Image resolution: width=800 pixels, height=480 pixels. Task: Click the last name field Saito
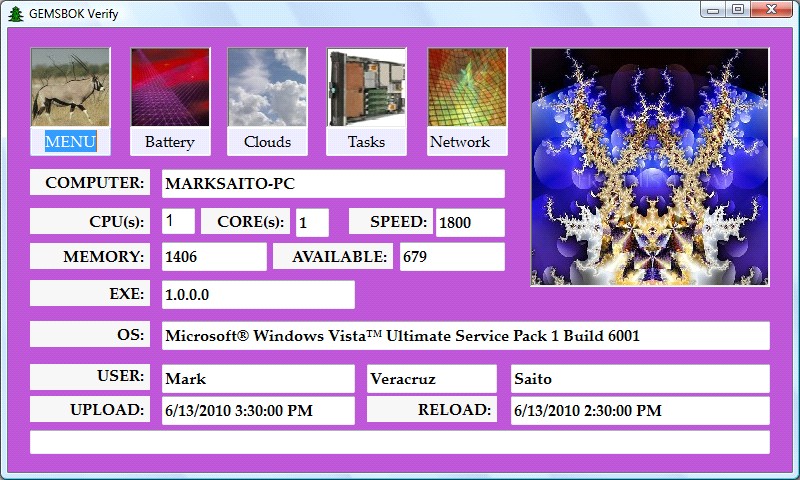pyautogui.click(x=640, y=378)
